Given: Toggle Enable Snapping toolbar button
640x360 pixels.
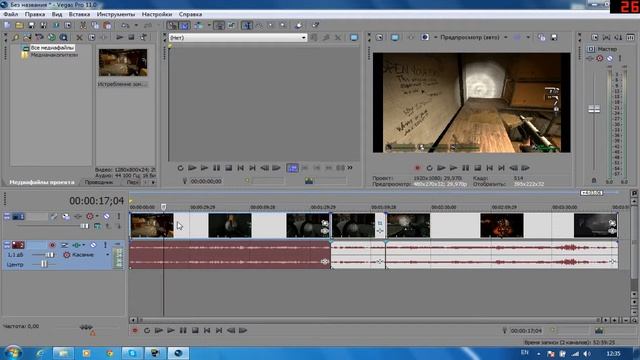Looking at the screenshot, I should [x=172, y=25].
